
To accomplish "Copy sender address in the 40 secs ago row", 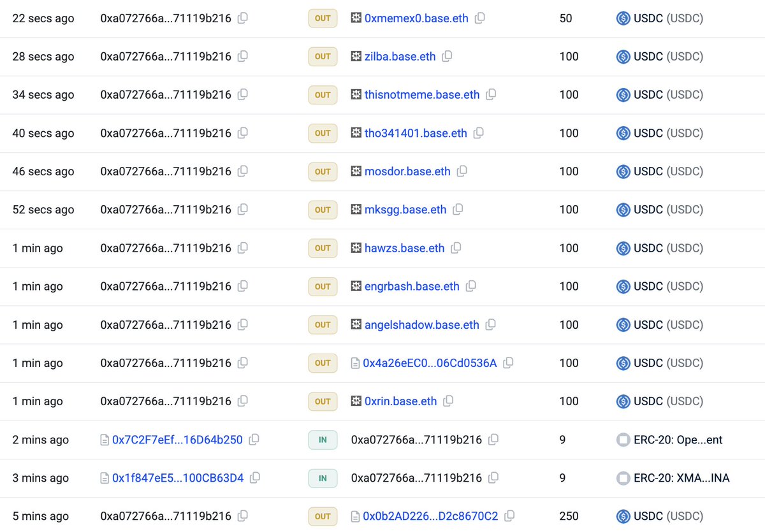I will [x=243, y=133].
